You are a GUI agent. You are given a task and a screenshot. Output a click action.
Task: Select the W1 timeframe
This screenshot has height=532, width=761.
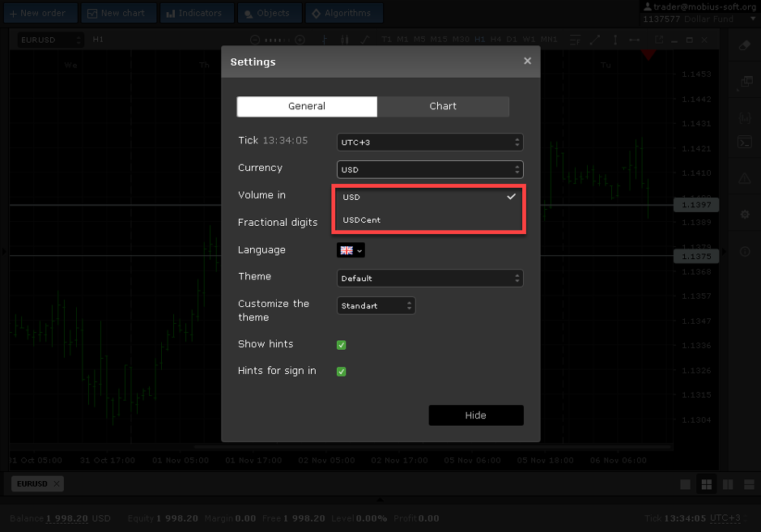tap(529, 40)
